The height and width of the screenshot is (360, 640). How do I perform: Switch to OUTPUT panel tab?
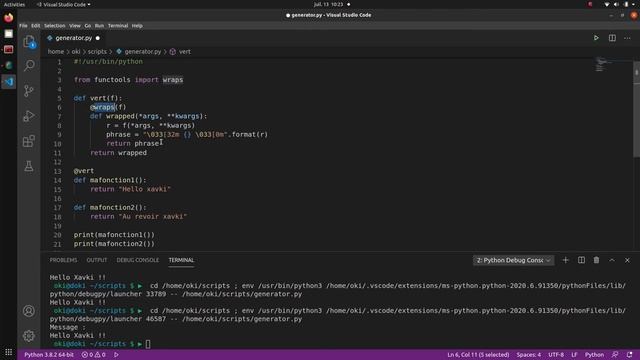click(x=97, y=260)
